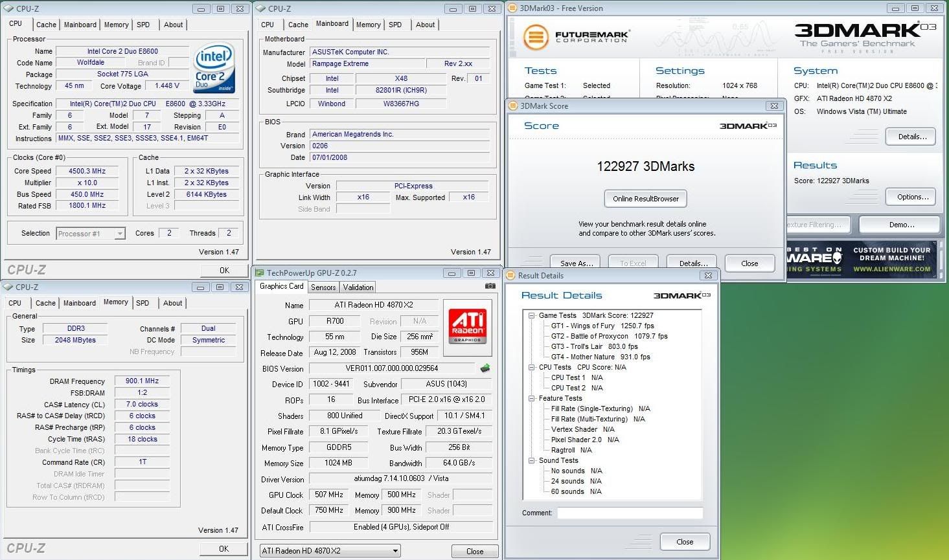Click the Rampage Extreme model value
This screenshot has height=560, width=949.
367,63
